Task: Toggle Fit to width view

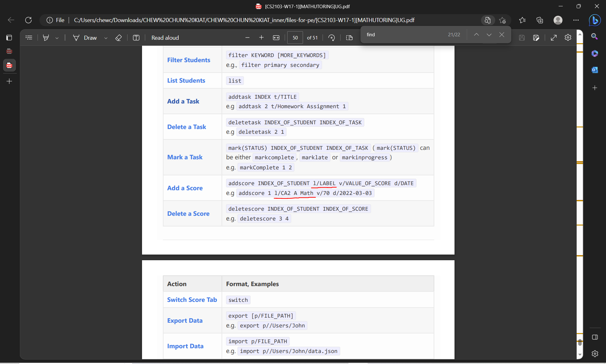Action: click(276, 38)
